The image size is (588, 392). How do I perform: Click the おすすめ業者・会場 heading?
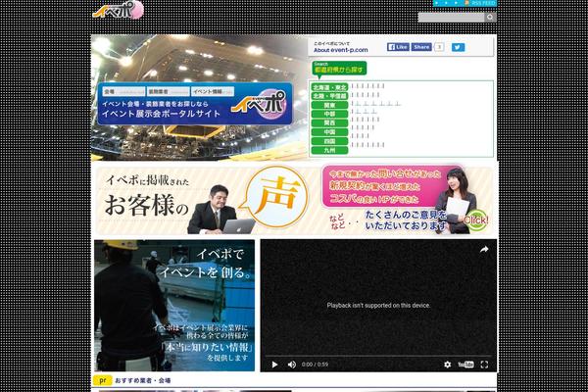143,380
